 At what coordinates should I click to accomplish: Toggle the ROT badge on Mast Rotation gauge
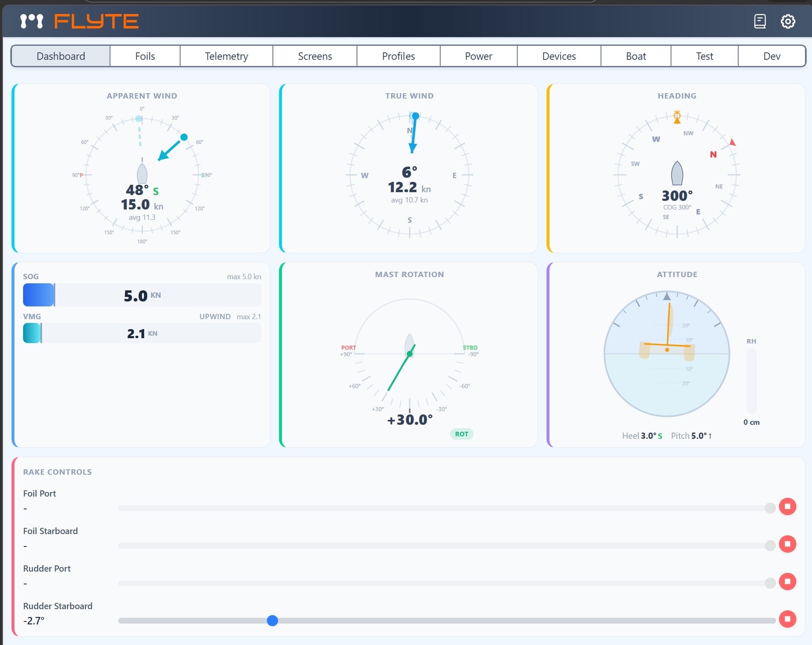pos(461,434)
